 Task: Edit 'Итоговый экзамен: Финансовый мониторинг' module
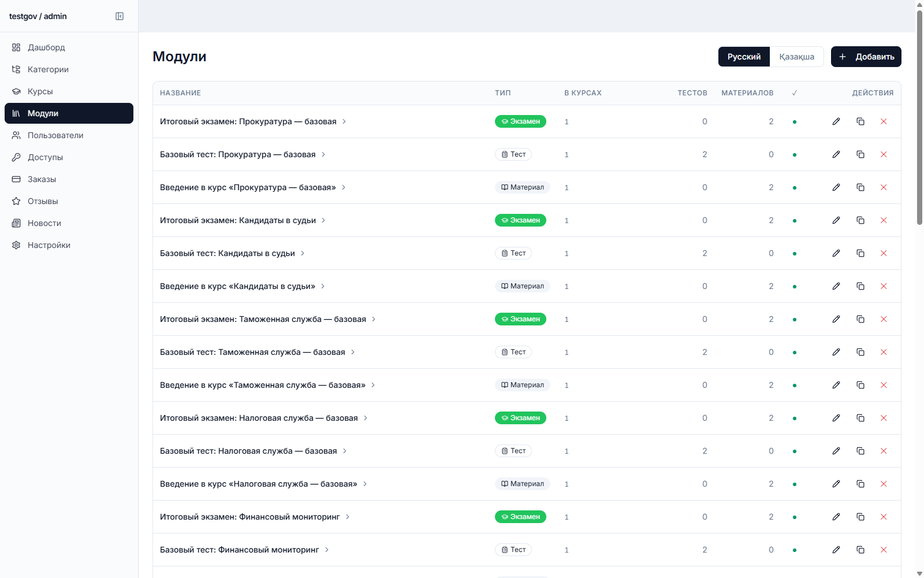pos(836,517)
